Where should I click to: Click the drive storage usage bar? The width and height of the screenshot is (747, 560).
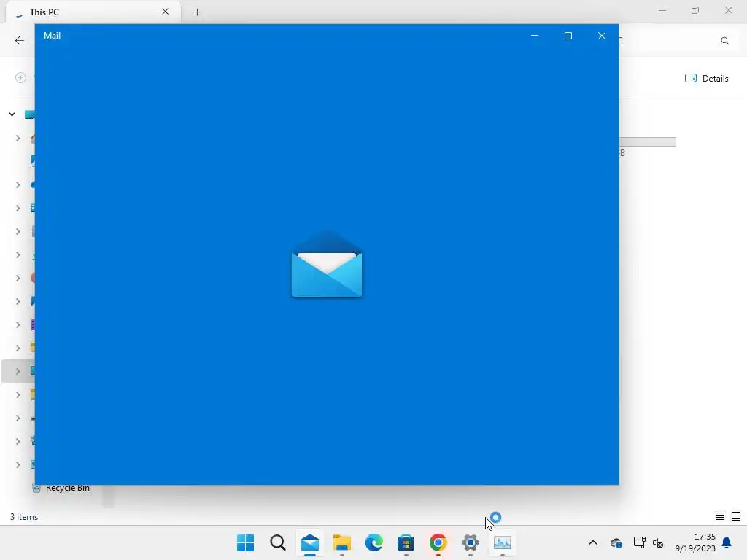click(x=648, y=142)
